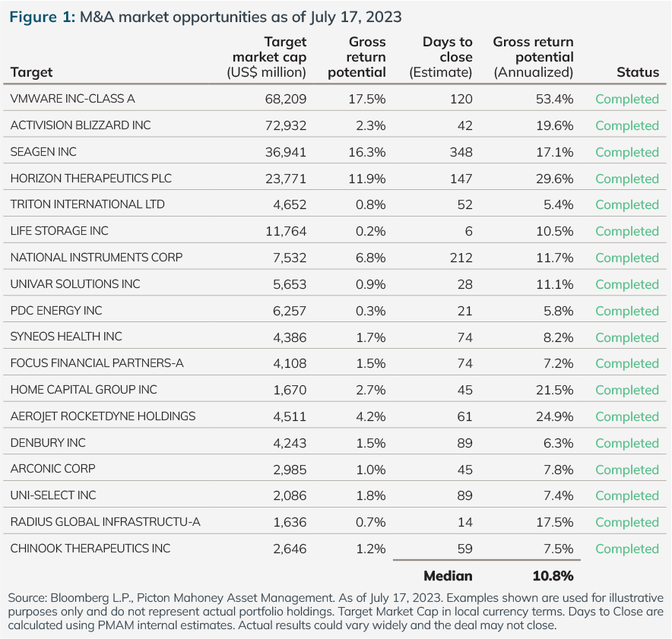Select Seagen market cap value 36,941

(285, 152)
